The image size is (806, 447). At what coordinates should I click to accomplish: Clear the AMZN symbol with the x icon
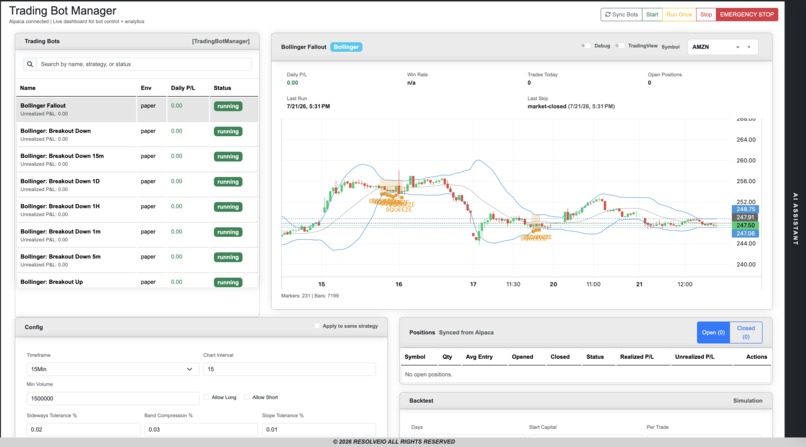tap(749, 47)
